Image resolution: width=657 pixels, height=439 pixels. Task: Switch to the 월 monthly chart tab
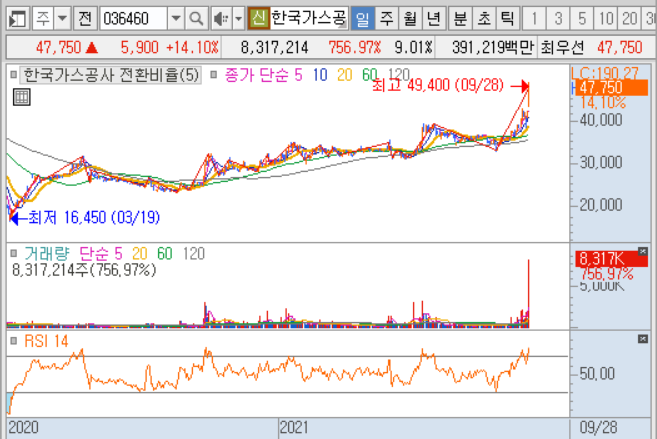click(x=410, y=19)
